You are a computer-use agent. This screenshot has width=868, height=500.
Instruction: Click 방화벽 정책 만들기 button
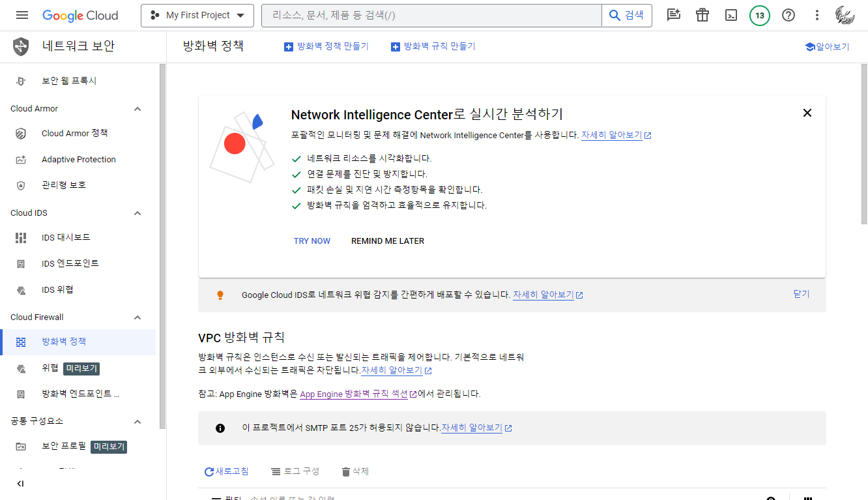pyautogui.click(x=326, y=46)
